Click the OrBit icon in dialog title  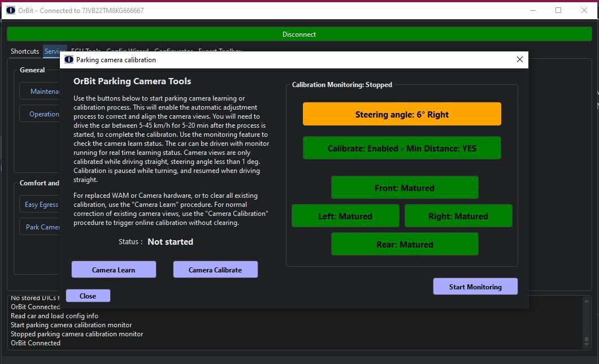click(69, 59)
